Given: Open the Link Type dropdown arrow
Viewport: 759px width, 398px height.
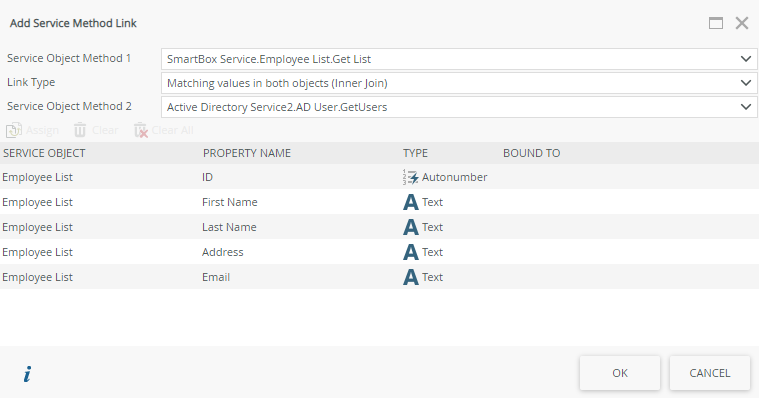Looking at the screenshot, I should [746, 83].
